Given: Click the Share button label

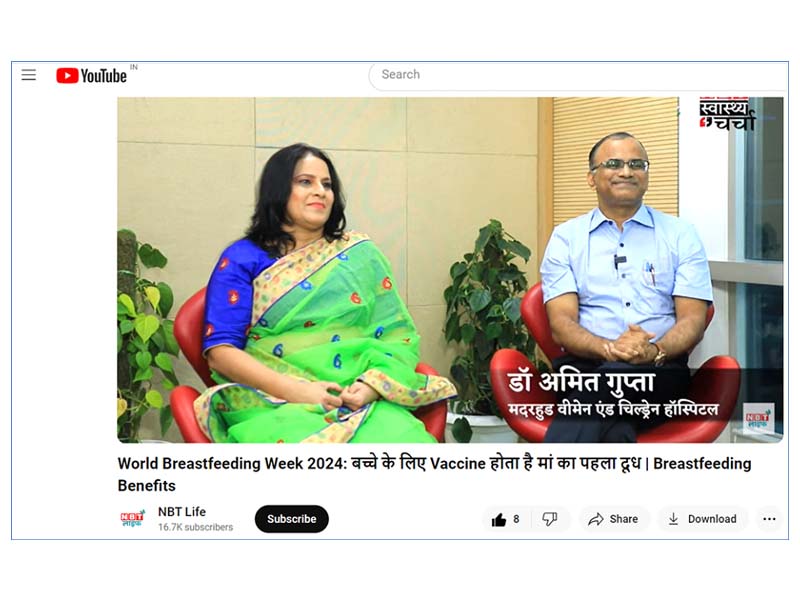Looking at the screenshot, I should point(623,519).
